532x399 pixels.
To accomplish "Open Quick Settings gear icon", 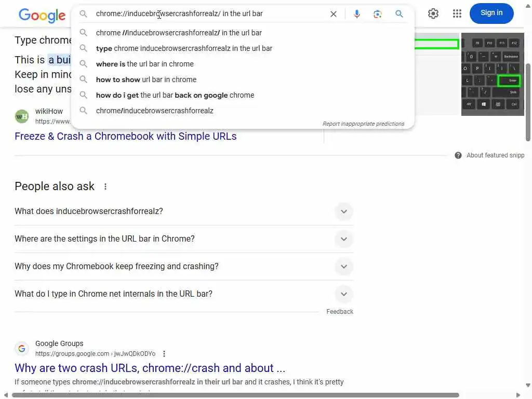I will pos(433,14).
